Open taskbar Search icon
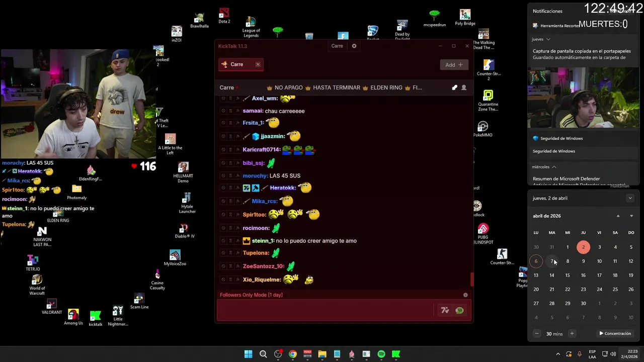Image resolution: width=644 pixels, height=362 pixels. coord(263,354)
